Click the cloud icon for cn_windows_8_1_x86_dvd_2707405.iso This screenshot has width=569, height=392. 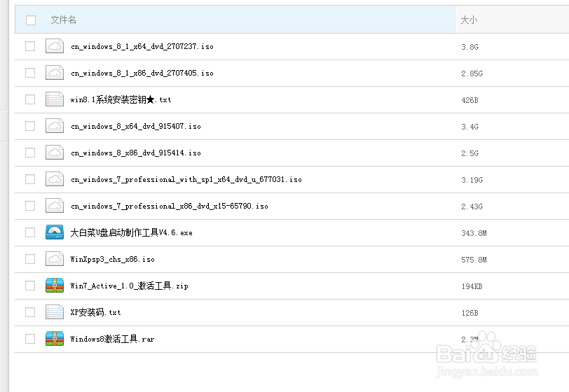(55, 73)
